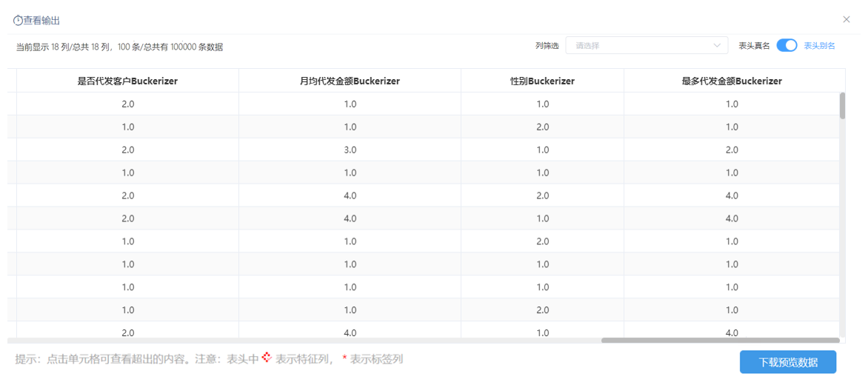Click the 当前显示 18 列 data count text

click(119, 47)
